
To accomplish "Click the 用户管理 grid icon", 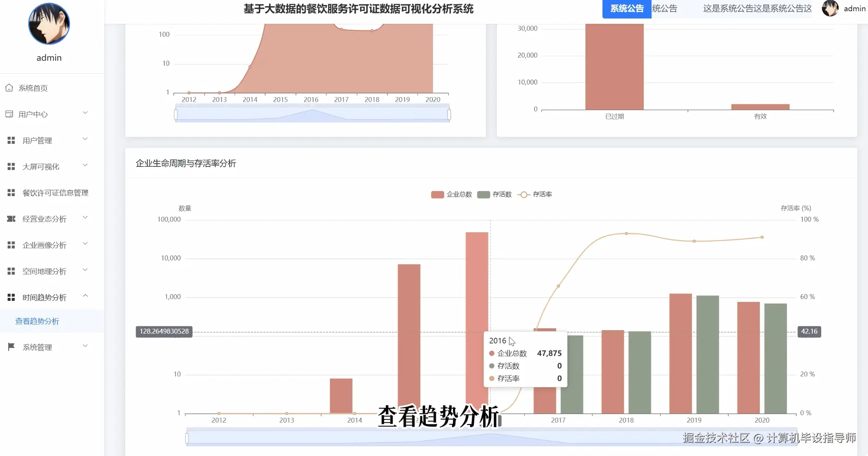I will point(11,140).
